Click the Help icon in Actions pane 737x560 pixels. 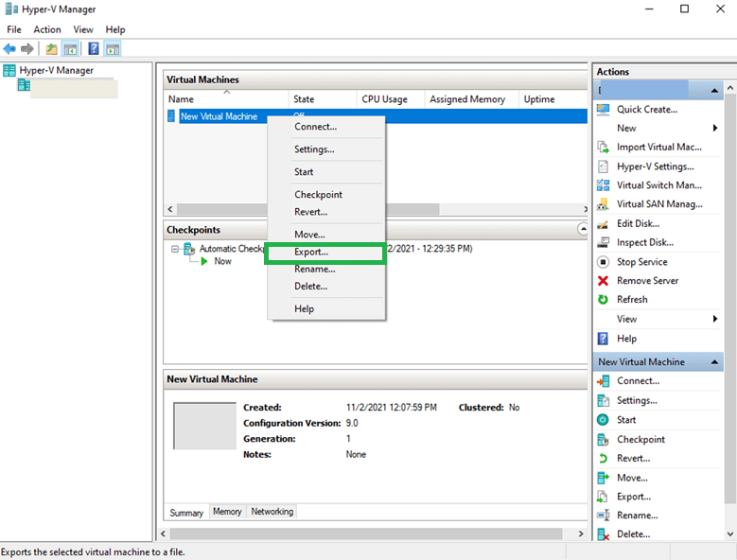(603, 339)
